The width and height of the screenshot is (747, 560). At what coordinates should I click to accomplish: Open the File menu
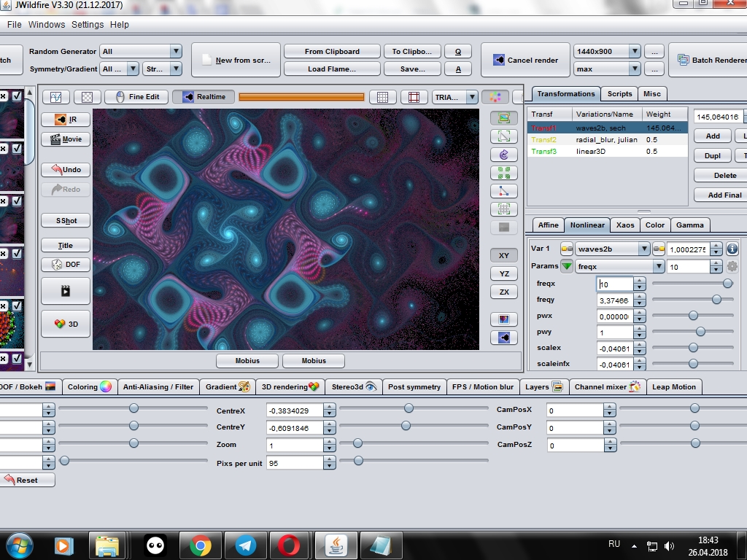point(15,24)
